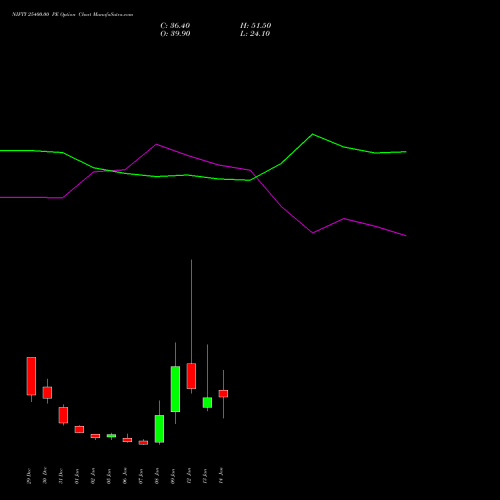Click the 02 Jan date label
The image size is (500, 500).
point(93,476)
